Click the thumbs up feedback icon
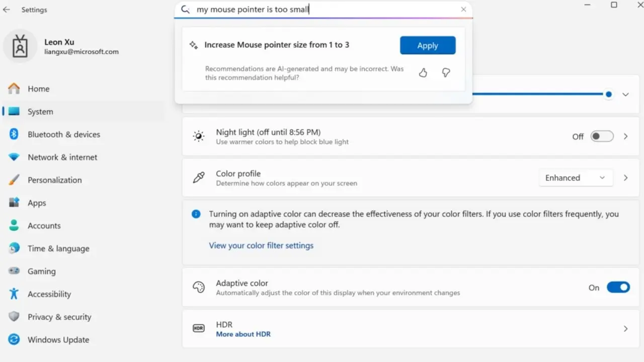This screenshot has height=362, width=644. pos(423,73)
